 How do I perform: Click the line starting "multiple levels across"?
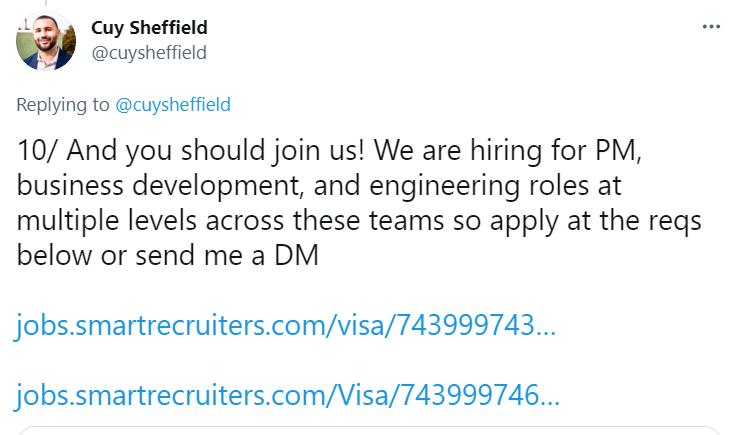tap(360, 221)
